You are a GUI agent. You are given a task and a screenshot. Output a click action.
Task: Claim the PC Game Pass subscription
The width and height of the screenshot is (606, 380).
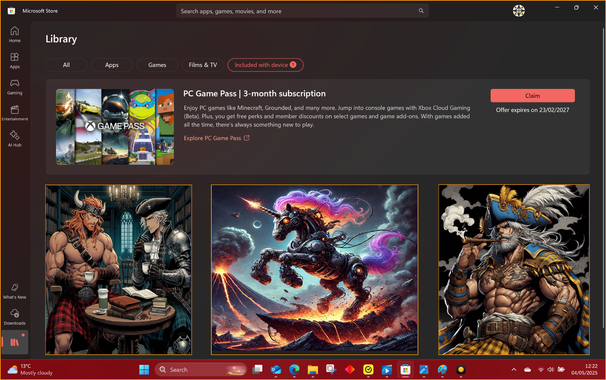click(533, 95)
